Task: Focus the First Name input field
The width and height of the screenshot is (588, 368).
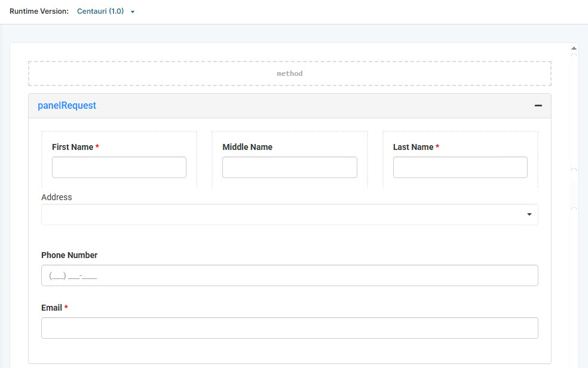Action: point(119,167)
